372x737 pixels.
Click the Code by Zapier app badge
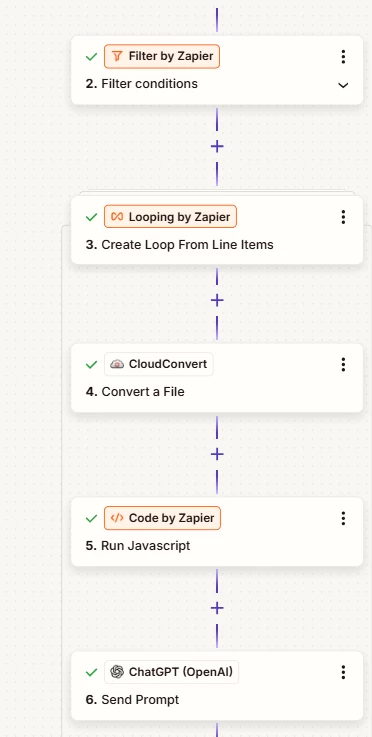(x=162, y=518)
